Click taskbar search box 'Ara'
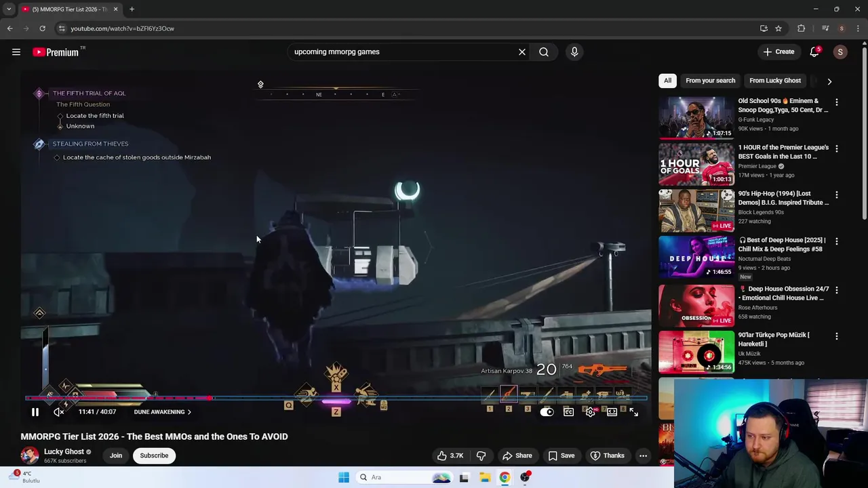Image resolution: width=868 pixels, height=488 pixels. pyautogui.click(x=404, y=477)
